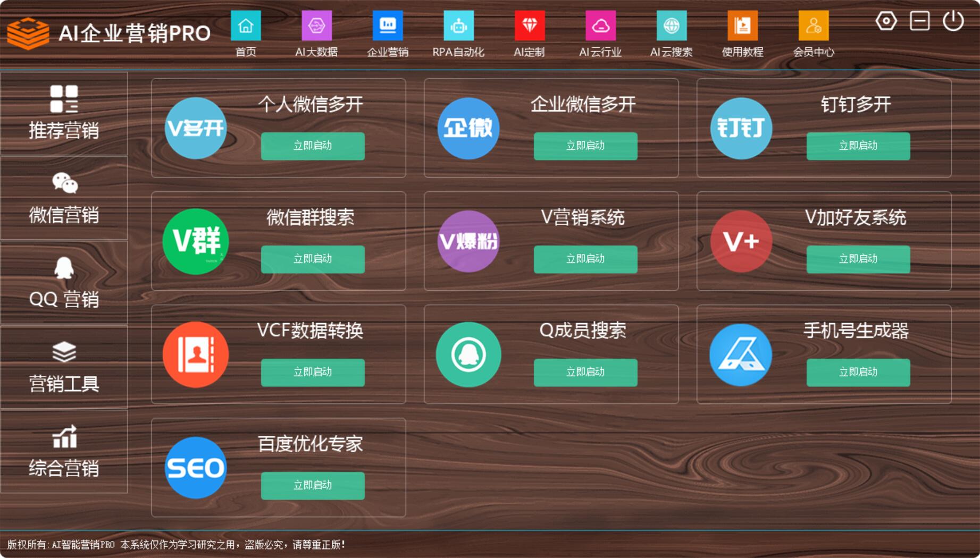This screenshot has height=558, width=980.
Task: Select the QQ 营销 sidebar tab
Action: click(64, 283)
